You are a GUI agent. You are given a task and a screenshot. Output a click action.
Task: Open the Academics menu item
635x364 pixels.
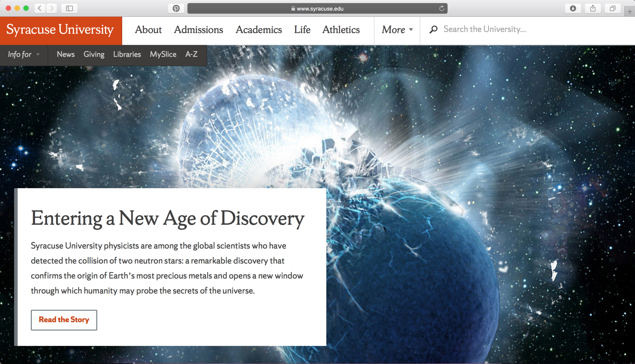pos(258,29)
